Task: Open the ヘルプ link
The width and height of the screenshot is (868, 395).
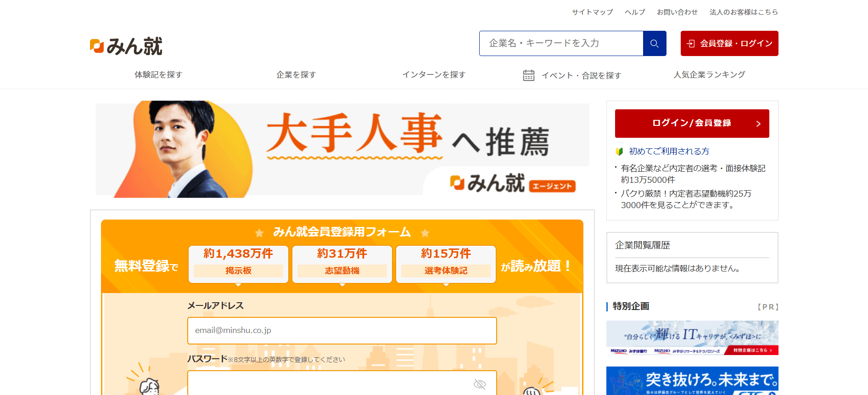Action: (x=635, y=12)
